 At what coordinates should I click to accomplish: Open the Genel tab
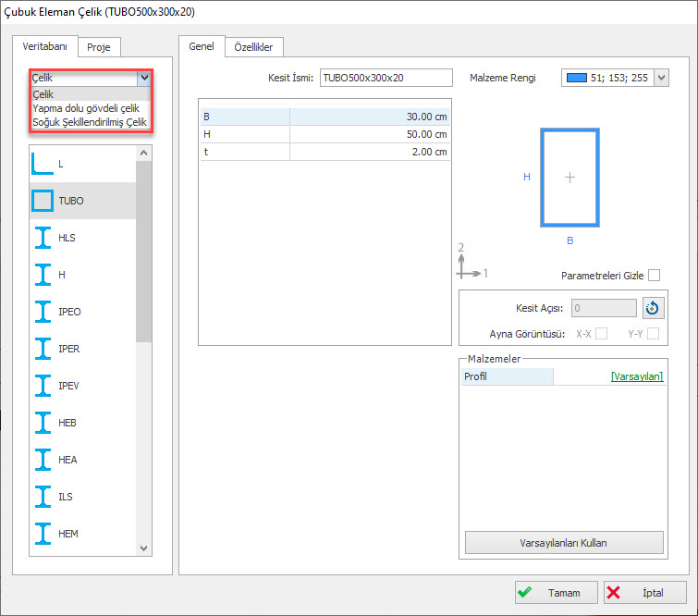coord(202,46)
